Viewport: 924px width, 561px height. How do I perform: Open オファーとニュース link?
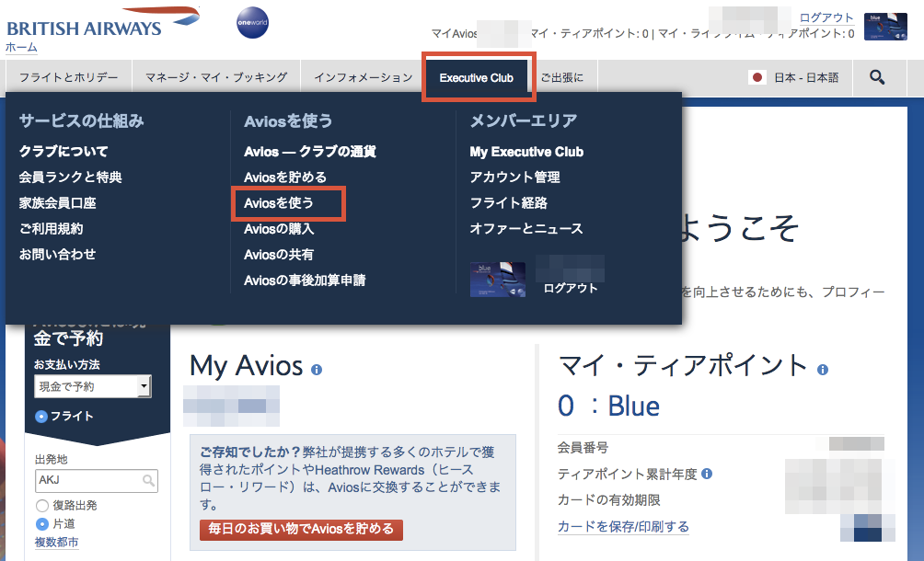(x=526, y=228)
